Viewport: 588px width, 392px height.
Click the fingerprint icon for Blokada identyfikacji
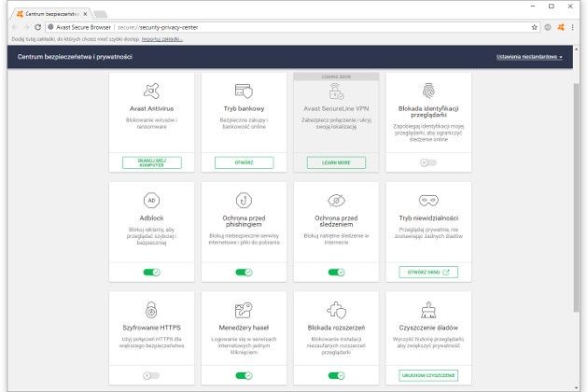[x=428, y=91]
